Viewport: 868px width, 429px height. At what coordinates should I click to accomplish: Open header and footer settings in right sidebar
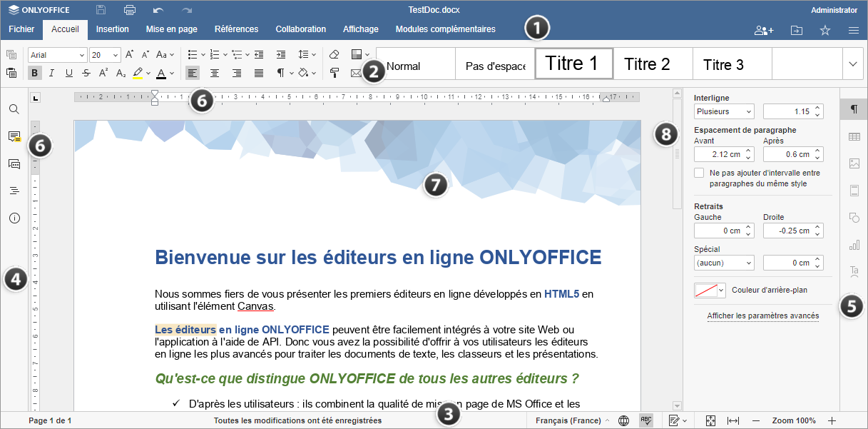pos(854,191)
